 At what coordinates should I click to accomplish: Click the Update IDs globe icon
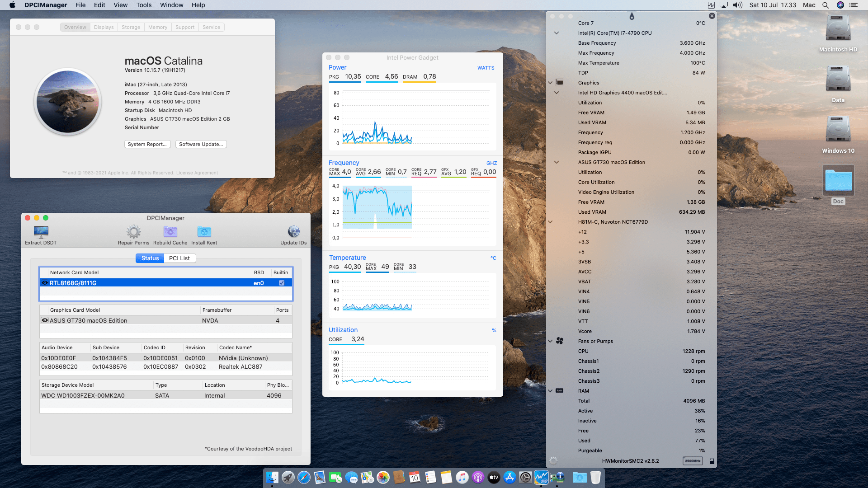(x=293, y=232)
